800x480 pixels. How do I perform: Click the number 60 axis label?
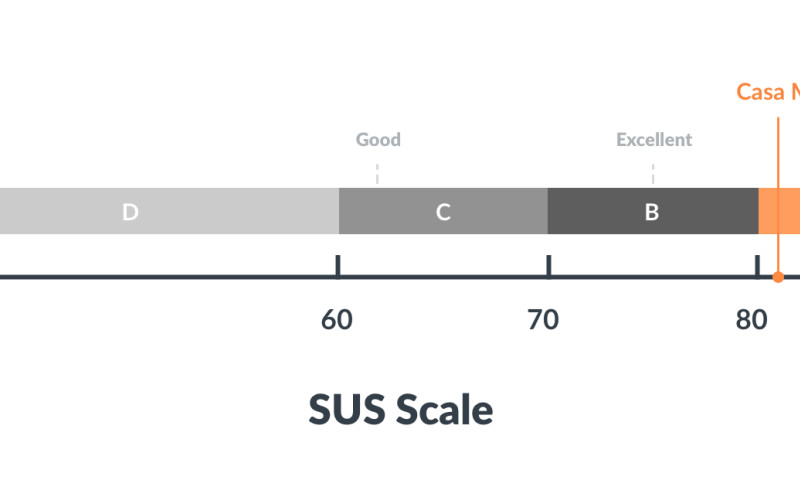[x=337, y=320]
